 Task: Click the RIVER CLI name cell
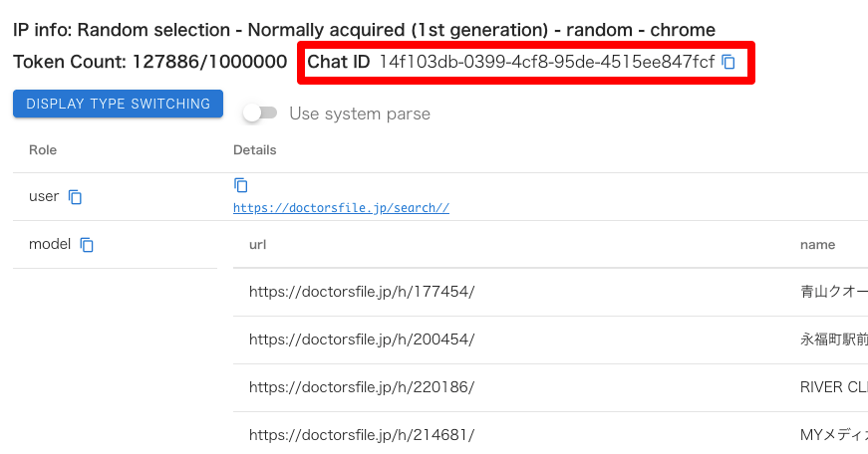pyautogui.click(x=833, y=387)
